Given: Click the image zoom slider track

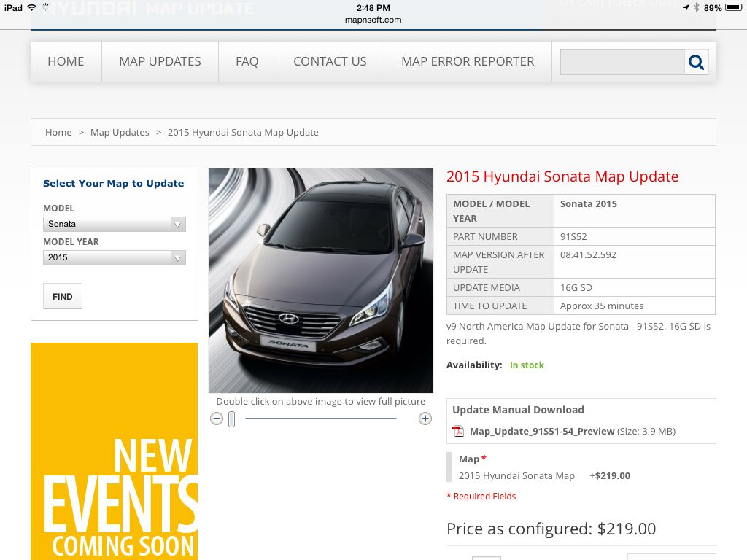Looking at the screenshot, I should (321, 419).
